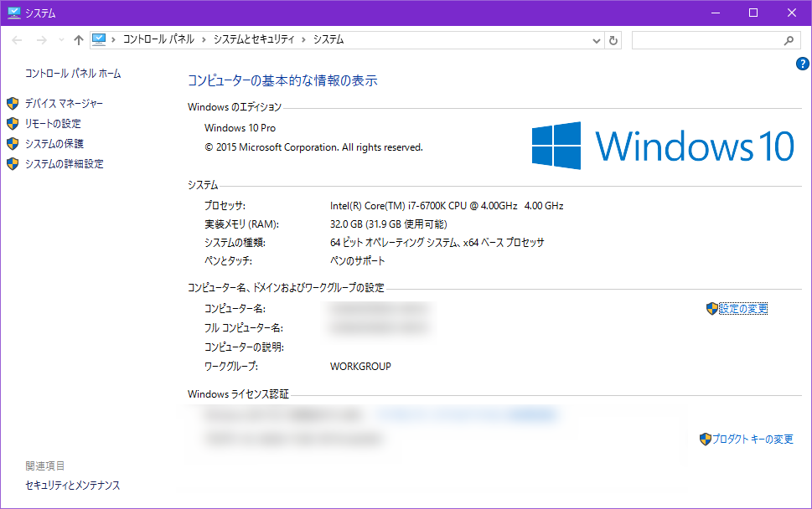The width and height of the screenshot is (812, 509).
Task: Click the プロダクト キーの変更 link
Action: click(x=753, y=440)
